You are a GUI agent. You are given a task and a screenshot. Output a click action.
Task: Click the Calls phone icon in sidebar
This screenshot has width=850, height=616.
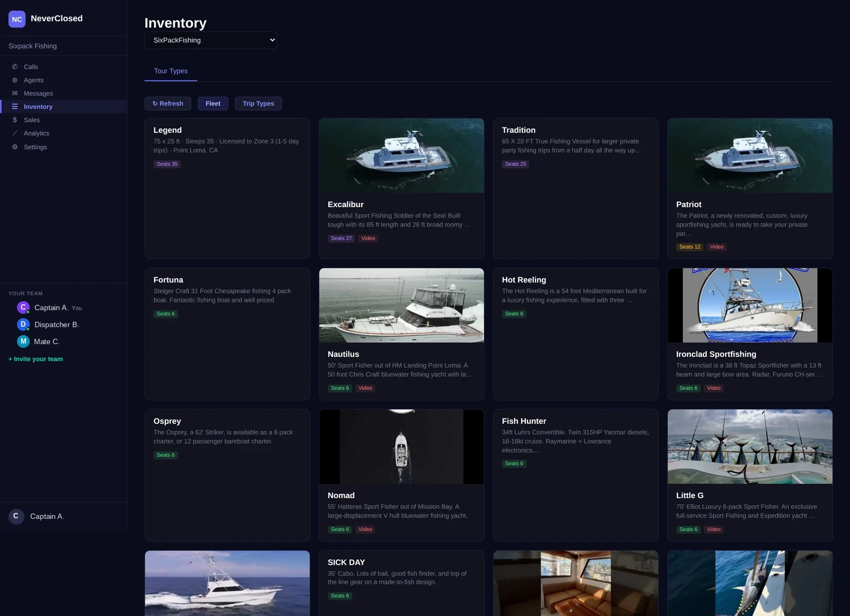[15, 67]
